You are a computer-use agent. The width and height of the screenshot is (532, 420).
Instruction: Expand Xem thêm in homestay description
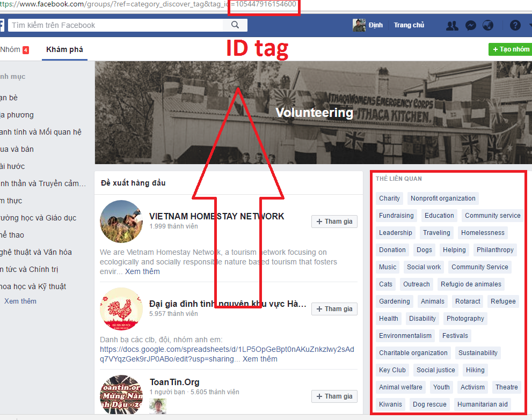[142, 271]
